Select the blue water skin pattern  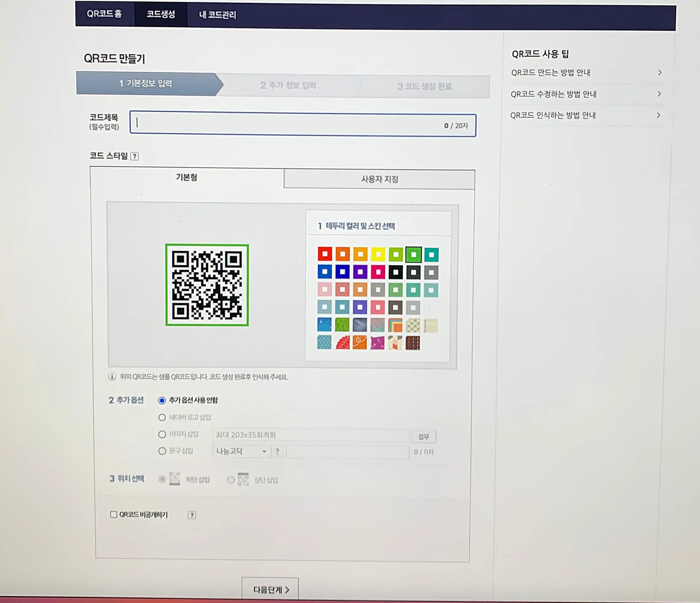[324, 325]
